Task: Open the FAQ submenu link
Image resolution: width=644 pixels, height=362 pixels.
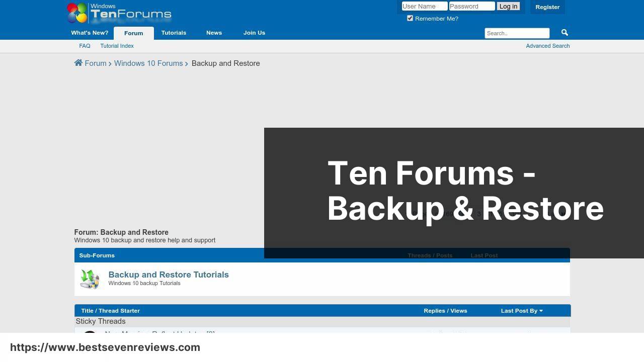Action: [85, 46]
